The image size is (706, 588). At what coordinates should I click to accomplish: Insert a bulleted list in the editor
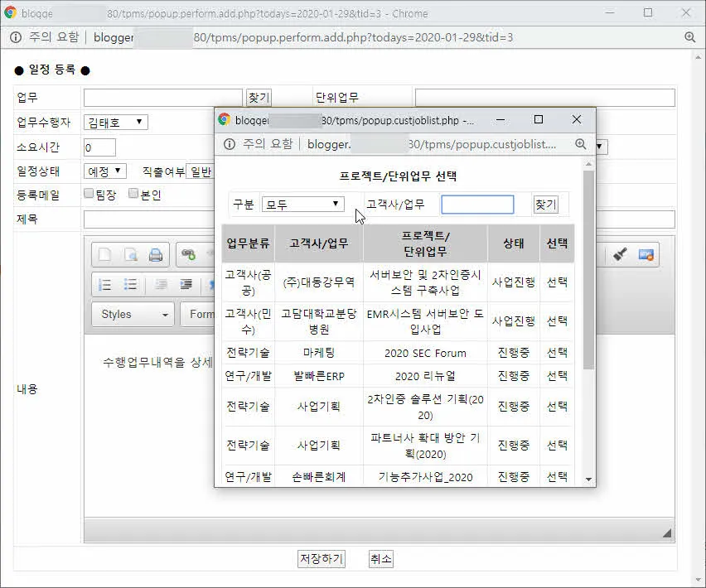pyautogui.click(x=131, y=284)
